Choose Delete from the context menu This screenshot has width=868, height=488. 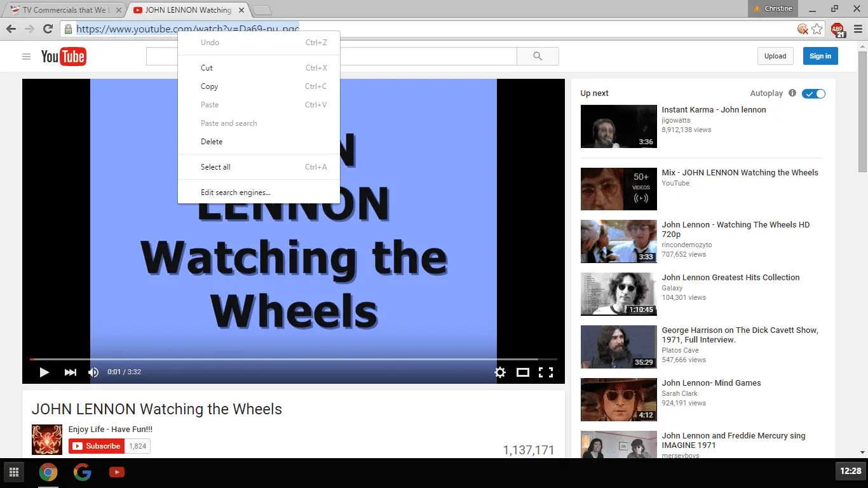(259, 142)
